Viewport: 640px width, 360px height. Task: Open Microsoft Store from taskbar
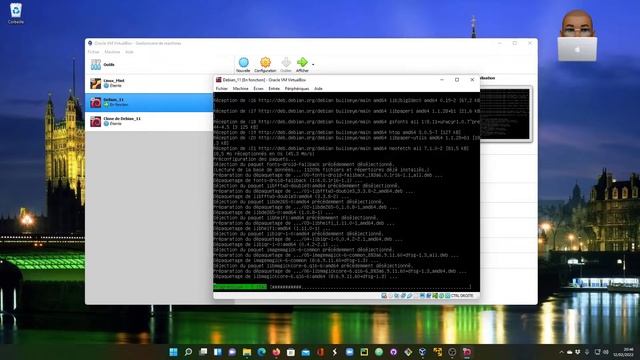click(x=291, y=352)
